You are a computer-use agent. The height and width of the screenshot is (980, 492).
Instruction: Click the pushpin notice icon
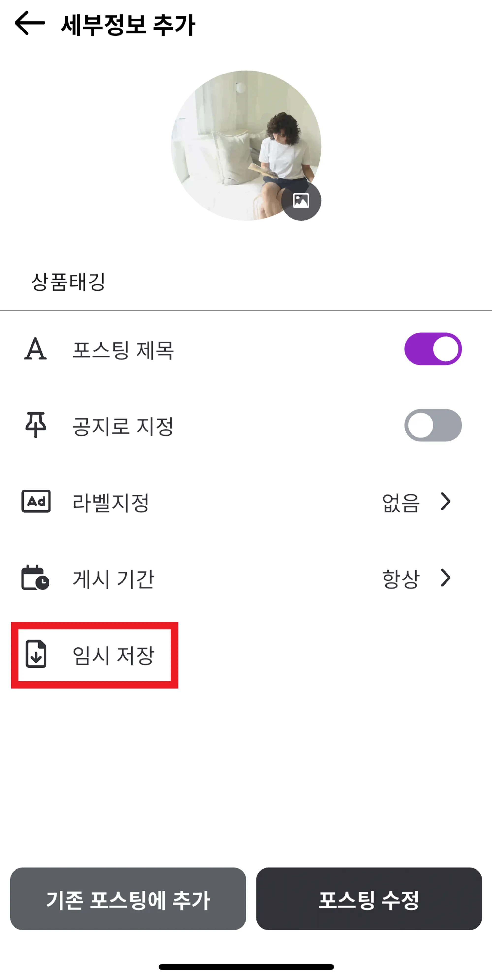36,425
